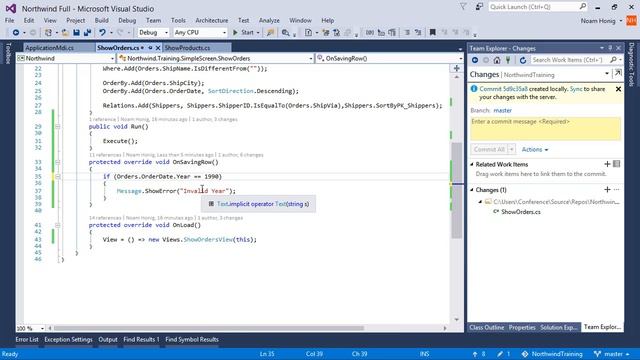
Task: Open the File menu
Action: point(9,20)
